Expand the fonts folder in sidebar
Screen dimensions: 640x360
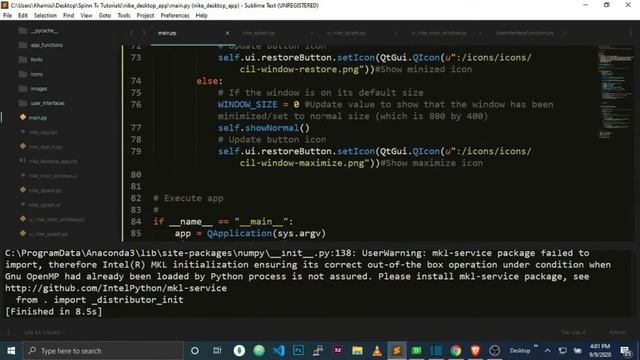[31, 60]
